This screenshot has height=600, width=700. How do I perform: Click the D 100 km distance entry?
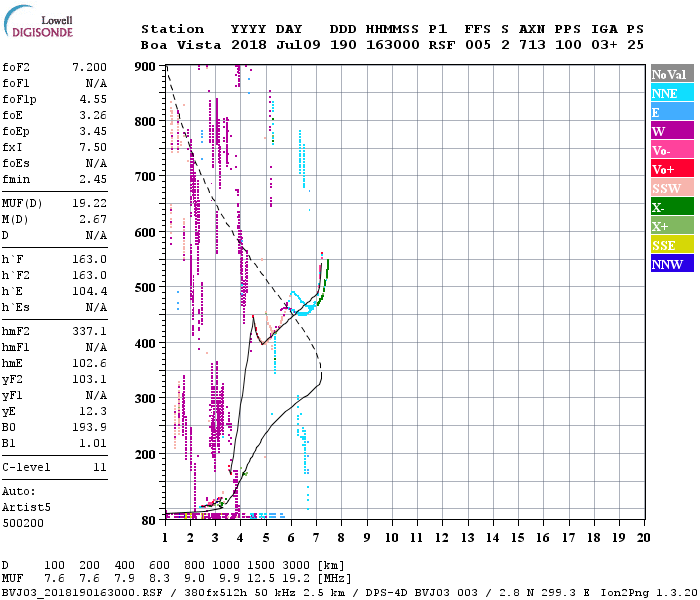tap(54, 566)
